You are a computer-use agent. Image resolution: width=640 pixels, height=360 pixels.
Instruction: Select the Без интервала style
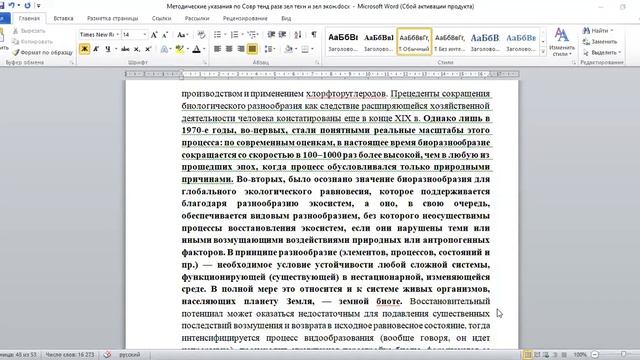[449, 42]
